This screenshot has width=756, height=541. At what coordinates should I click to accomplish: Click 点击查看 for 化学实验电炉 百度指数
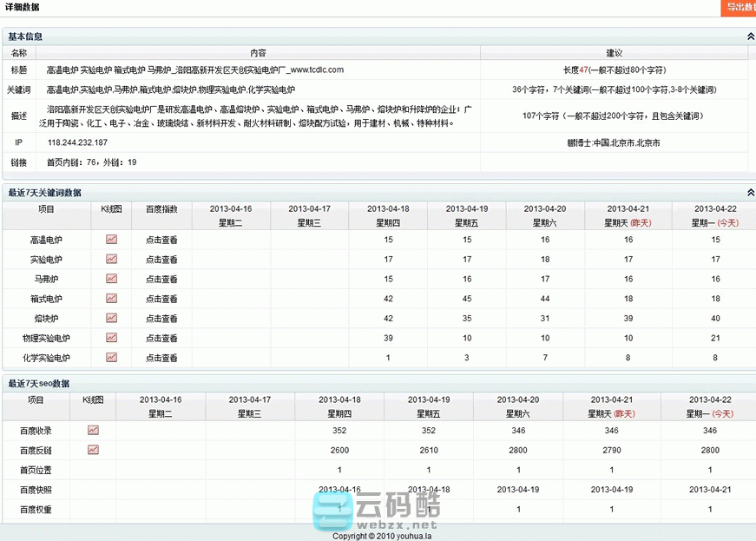click(161, 358)
